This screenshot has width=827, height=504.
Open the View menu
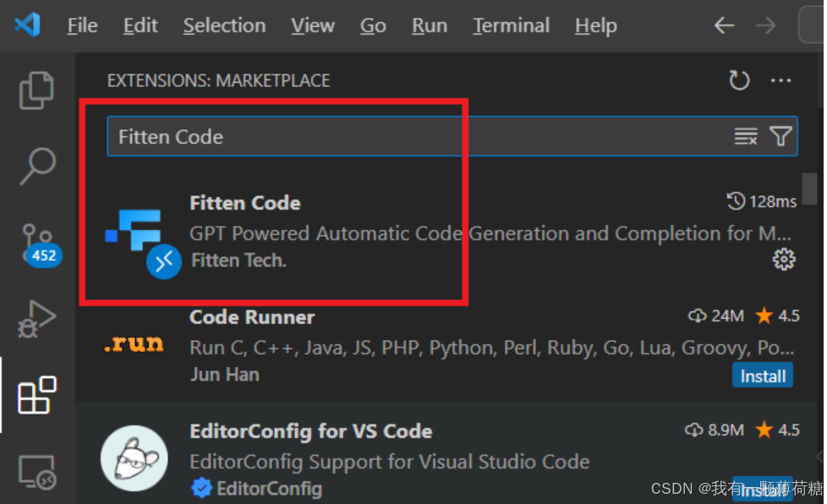pos(313,25)
